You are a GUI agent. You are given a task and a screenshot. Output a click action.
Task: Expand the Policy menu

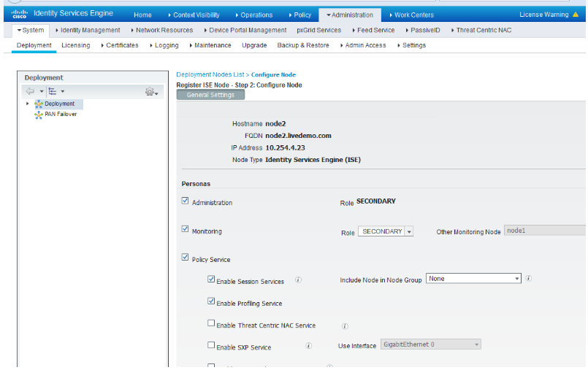click(300, 15)
